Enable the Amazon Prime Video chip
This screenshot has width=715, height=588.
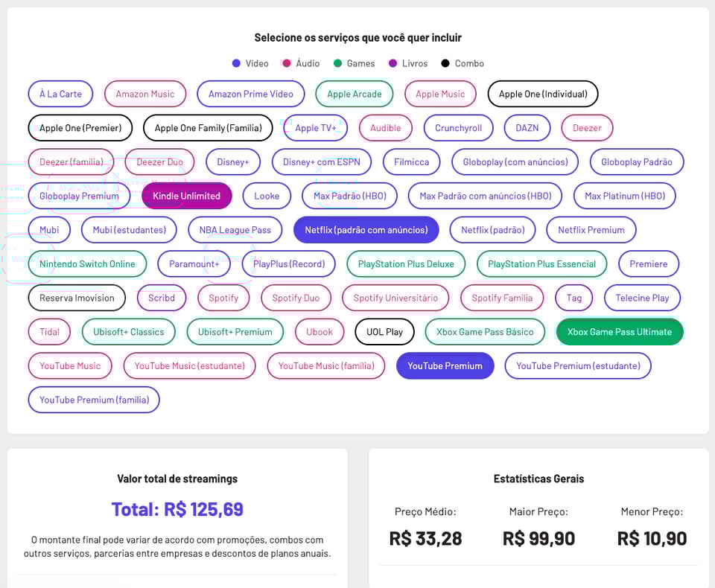coord(251,95)
